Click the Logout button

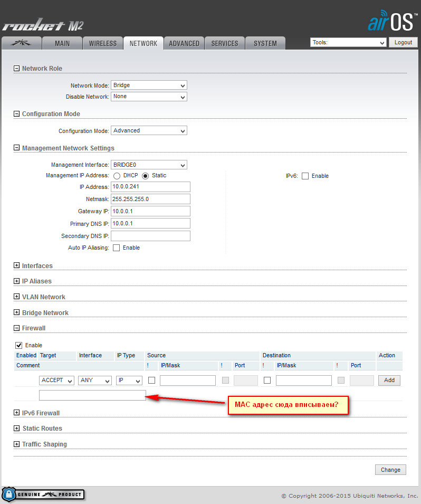tap(403, 42)
